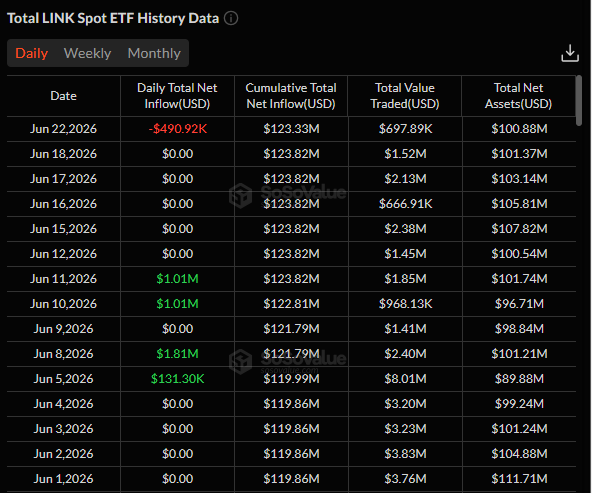Click the $2.40M value traded cell
The height and width of the screenshot is (494, 592).
pos(405,354)
